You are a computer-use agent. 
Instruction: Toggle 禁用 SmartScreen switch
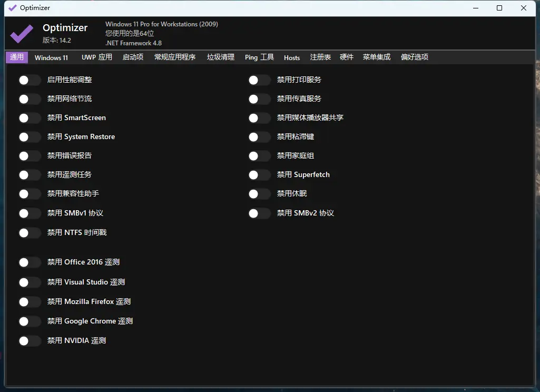coord(30,118)
